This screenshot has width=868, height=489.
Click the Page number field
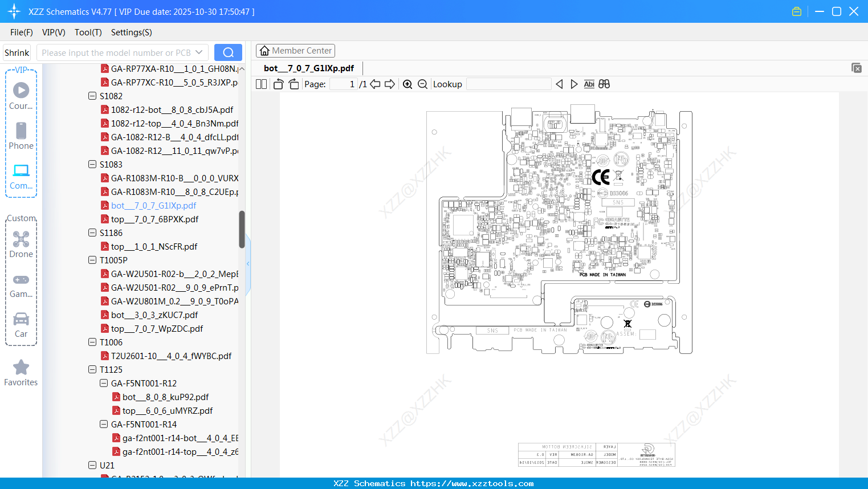[x=343, y=84]
